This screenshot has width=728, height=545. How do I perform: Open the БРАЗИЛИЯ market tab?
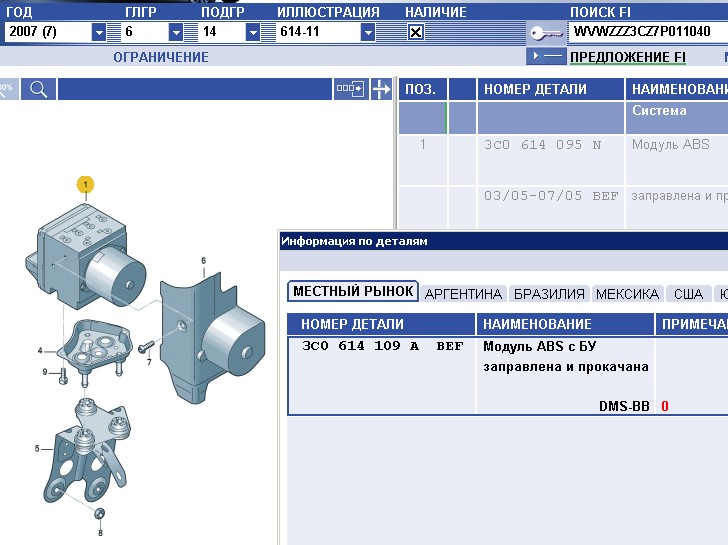[x=548, y=293]
